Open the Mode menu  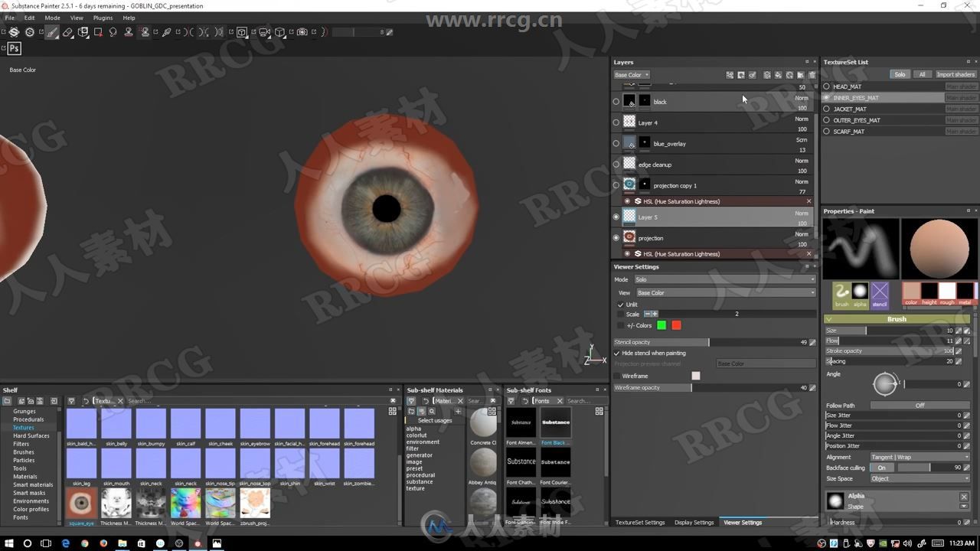click(x=52, y=18)
